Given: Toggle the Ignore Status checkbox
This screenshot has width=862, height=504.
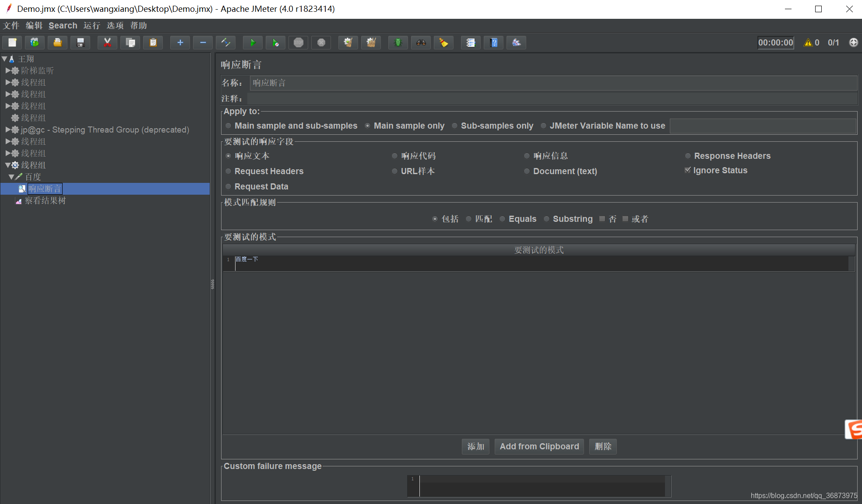Looking at the screenshot, I should pyautogui.click(x=688, y=170).
